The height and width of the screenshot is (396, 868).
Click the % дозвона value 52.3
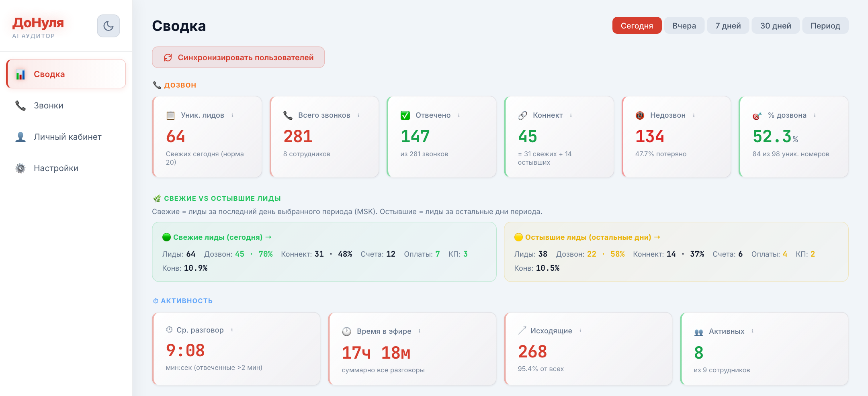click(x=775, y=137)
